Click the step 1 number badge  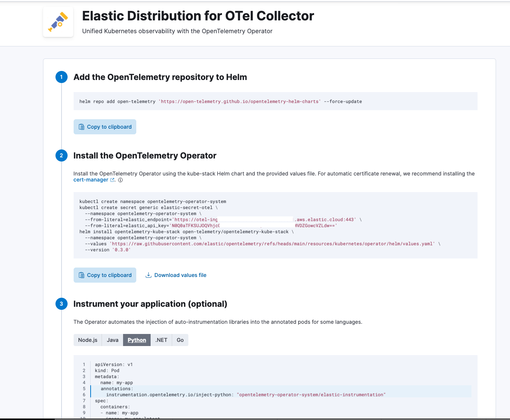click(62, 77)
